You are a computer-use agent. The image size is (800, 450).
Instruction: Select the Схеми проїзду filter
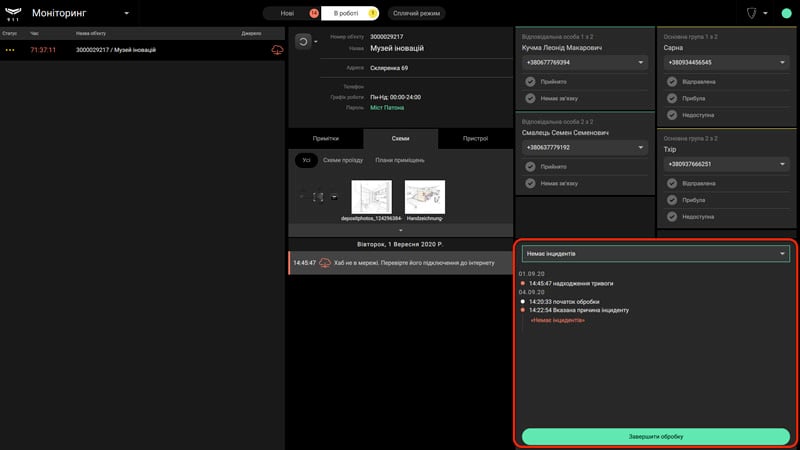point(343,160)
